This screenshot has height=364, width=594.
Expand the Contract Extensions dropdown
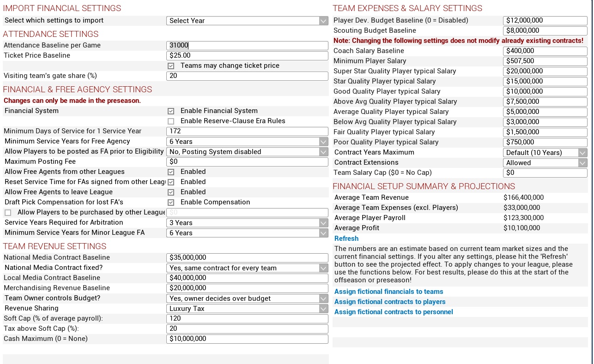click(x=545, y=163)
